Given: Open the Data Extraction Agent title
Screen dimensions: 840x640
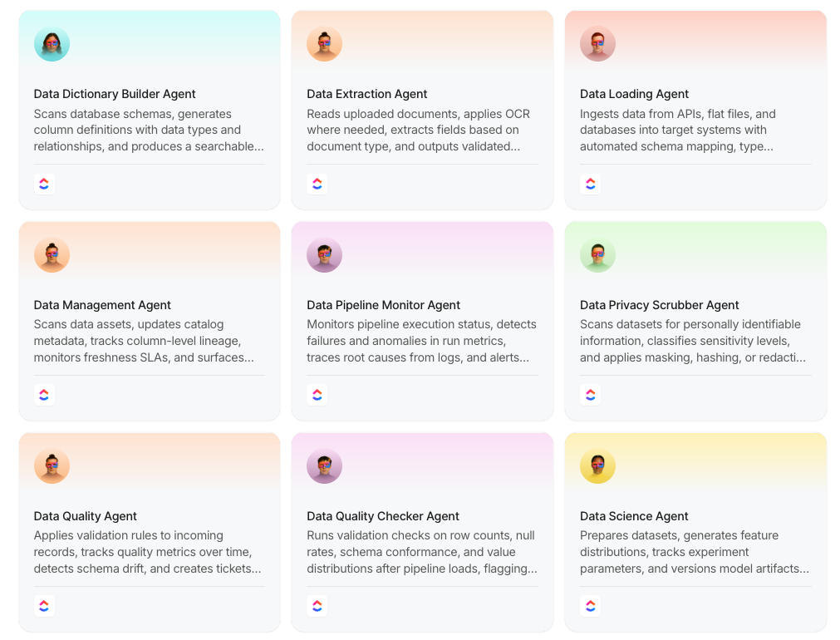Looking at the screenshot, I should point(366,94).
